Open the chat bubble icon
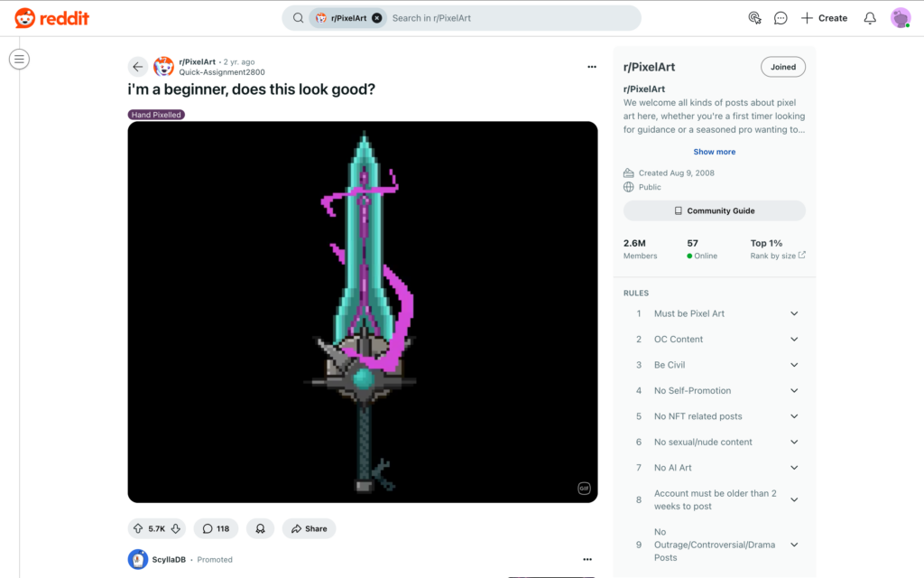The image size is (924, 578). pos(781,18)
